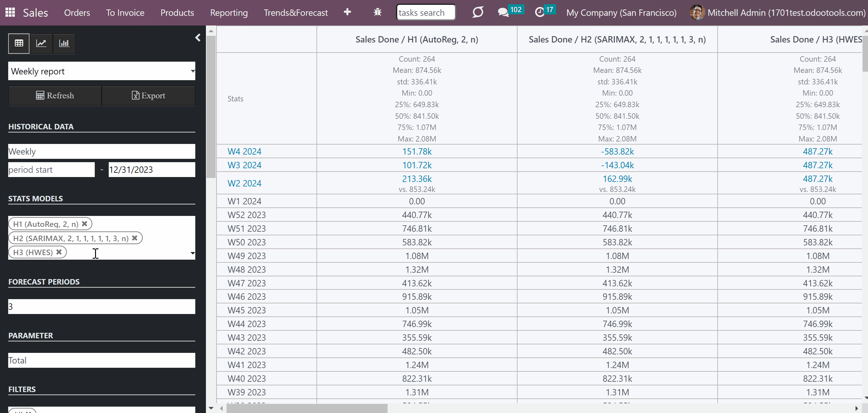Screen dimensions: 868x413
Task: Click the Refresh button
Action: click(55, 96)
